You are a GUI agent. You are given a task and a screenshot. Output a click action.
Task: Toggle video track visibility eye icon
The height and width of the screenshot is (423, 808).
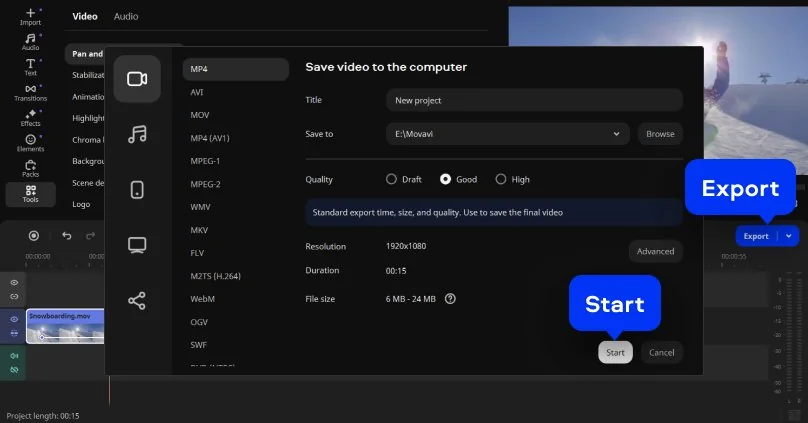click(14, 319)
